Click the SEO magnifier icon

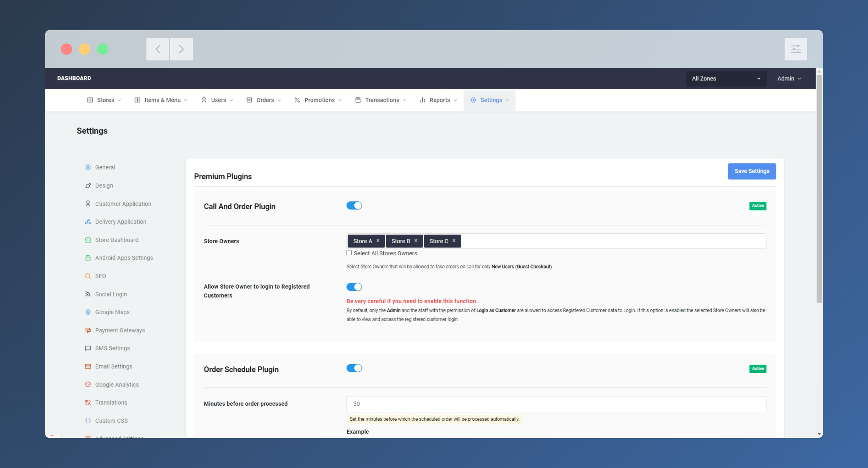88,276
